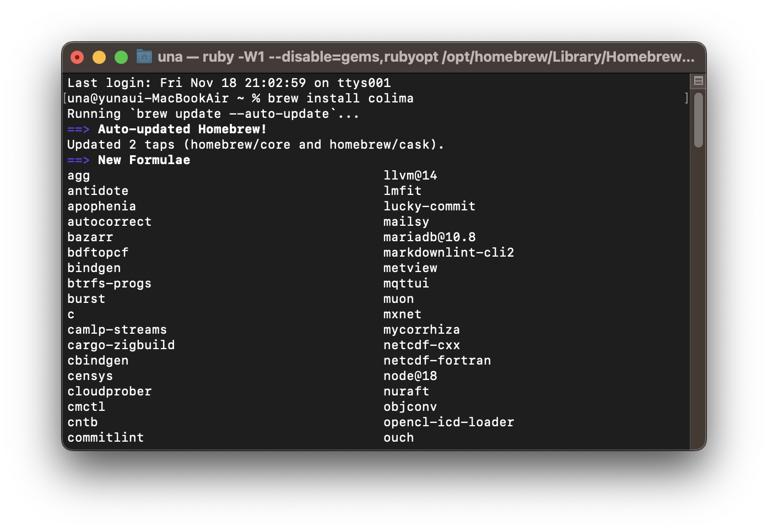
Task: Click the home folder proxy icon in title bar
Action: [x=144, y=56]
